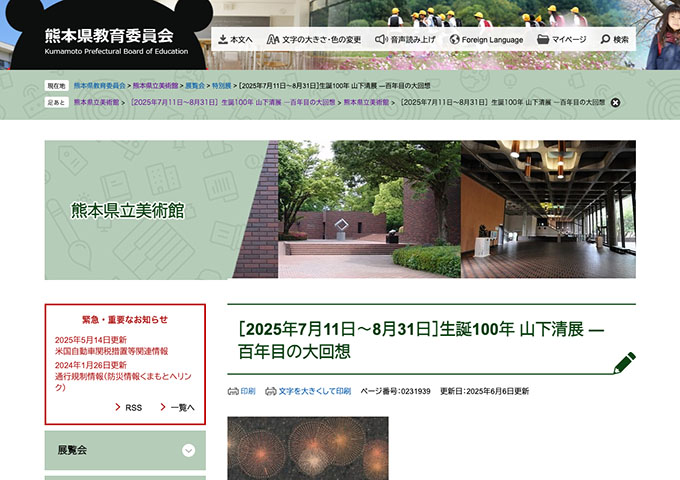Open 特別展 breadcrumb link
Screen dimensions: 680x480
pyautogui.click(x=221, y=86)
